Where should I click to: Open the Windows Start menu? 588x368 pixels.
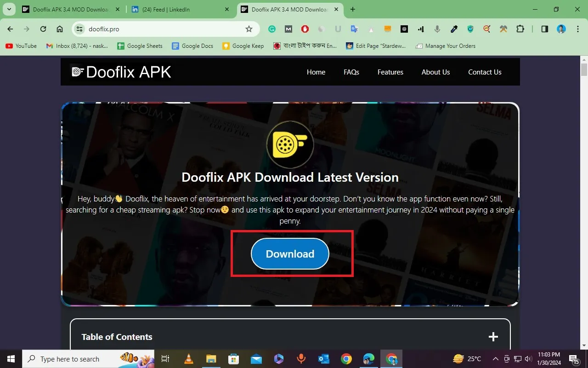pyautogui.click(x=11, y=359)
